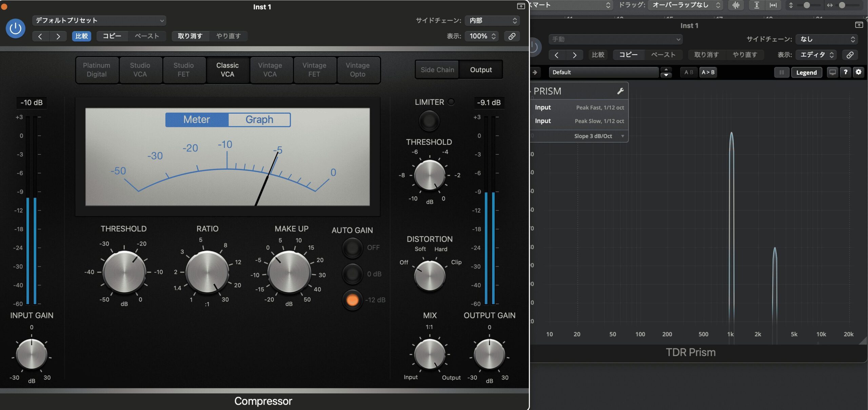Switch to Vintage Opto compressor tab
The image size is (868, 410).
[x=357, y=70]
